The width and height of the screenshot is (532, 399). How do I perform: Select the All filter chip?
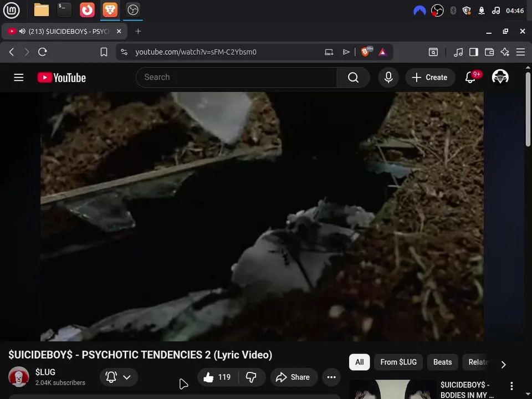coord(359,362)
